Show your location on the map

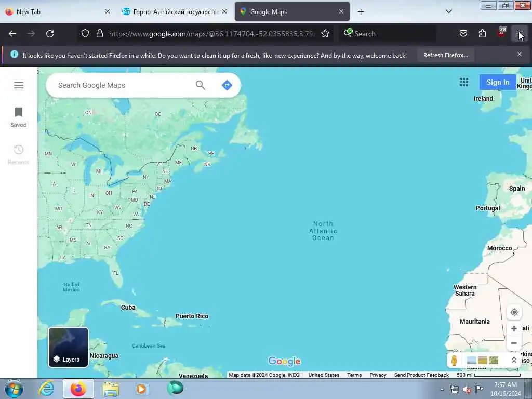click(514, 312)
